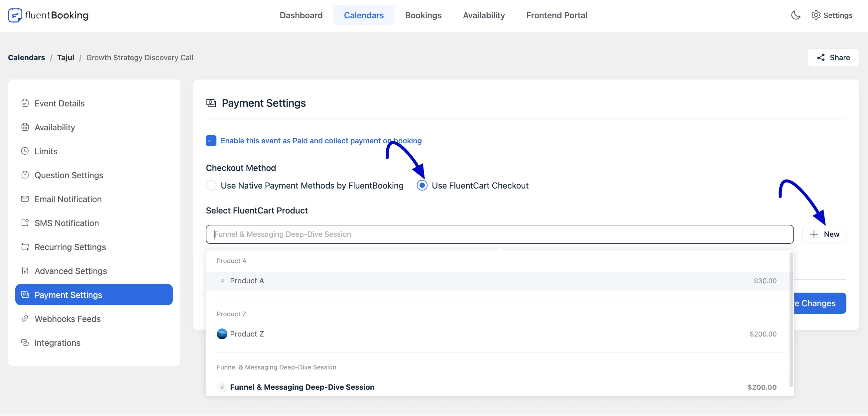
Task: Toggle dark mode moon icon
Action: click(796, 15)
